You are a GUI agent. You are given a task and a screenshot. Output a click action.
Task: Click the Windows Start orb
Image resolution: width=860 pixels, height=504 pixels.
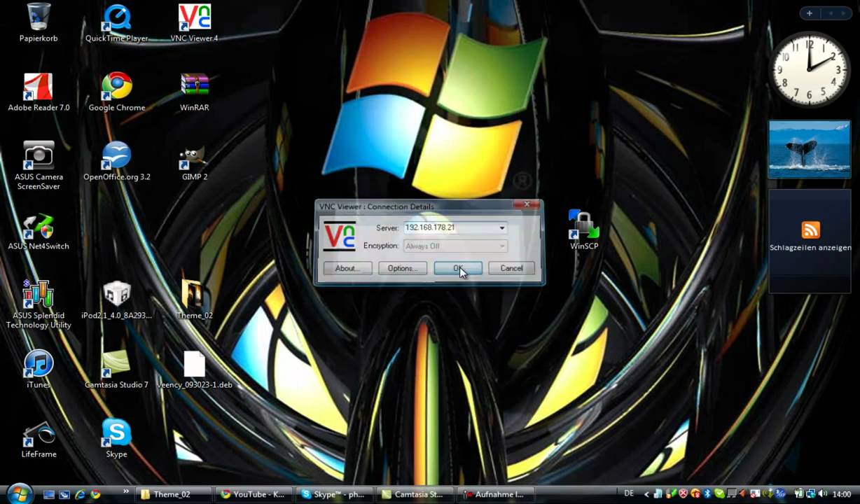(x=19, y=493)
